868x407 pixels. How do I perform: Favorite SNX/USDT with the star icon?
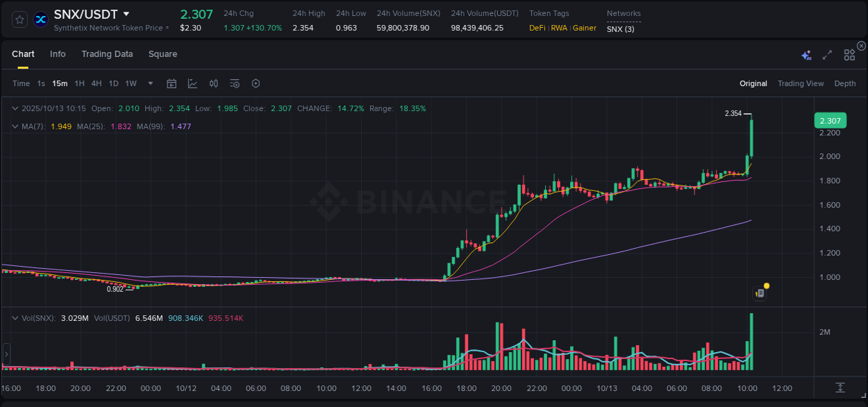[19, 19]
